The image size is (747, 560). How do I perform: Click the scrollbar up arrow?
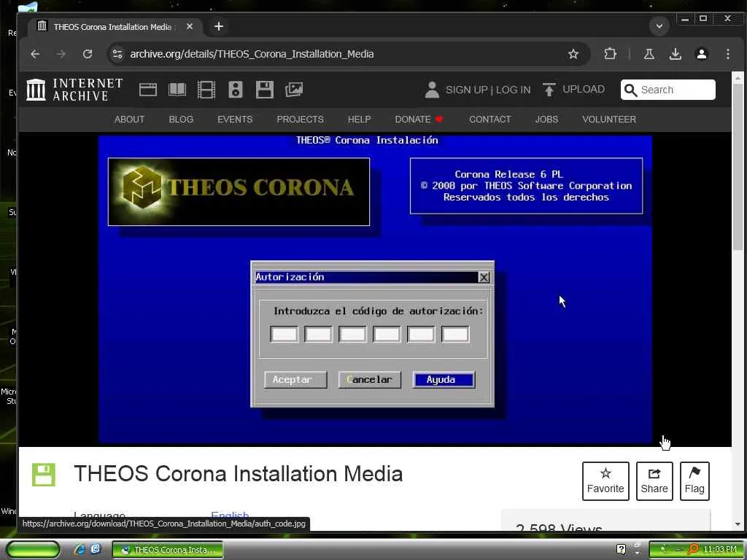(x=738, y=77)
